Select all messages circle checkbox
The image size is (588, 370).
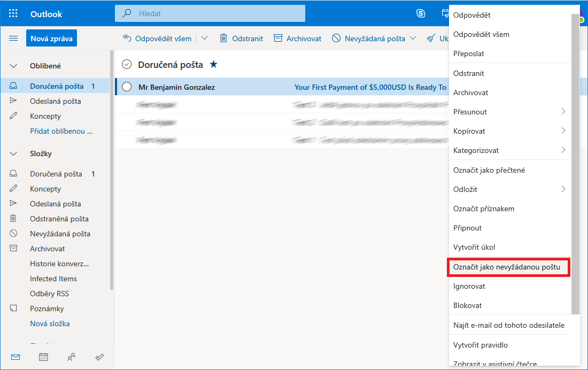[127, 65]
